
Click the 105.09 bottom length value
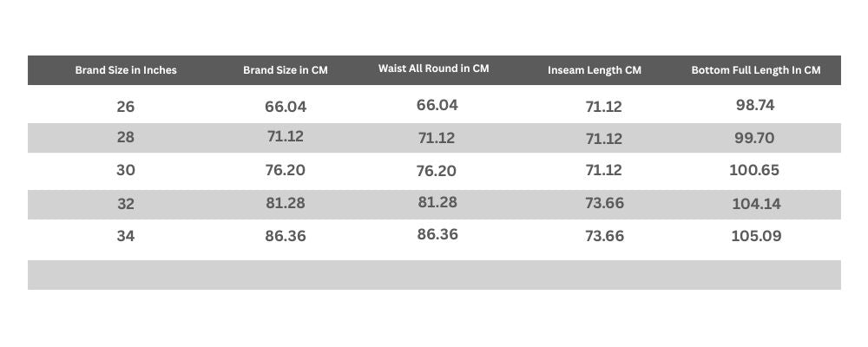pyautogui.click(x=755, y=235)
